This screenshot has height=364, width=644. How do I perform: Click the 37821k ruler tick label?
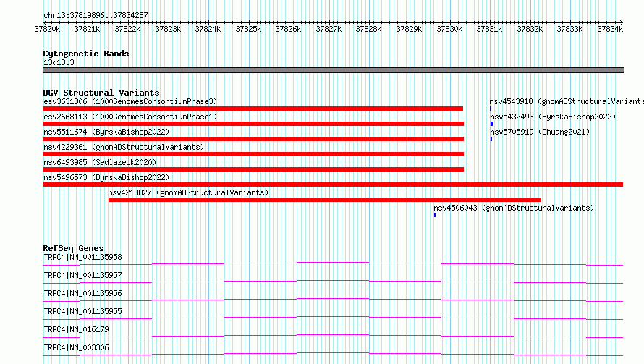(87, 29)
